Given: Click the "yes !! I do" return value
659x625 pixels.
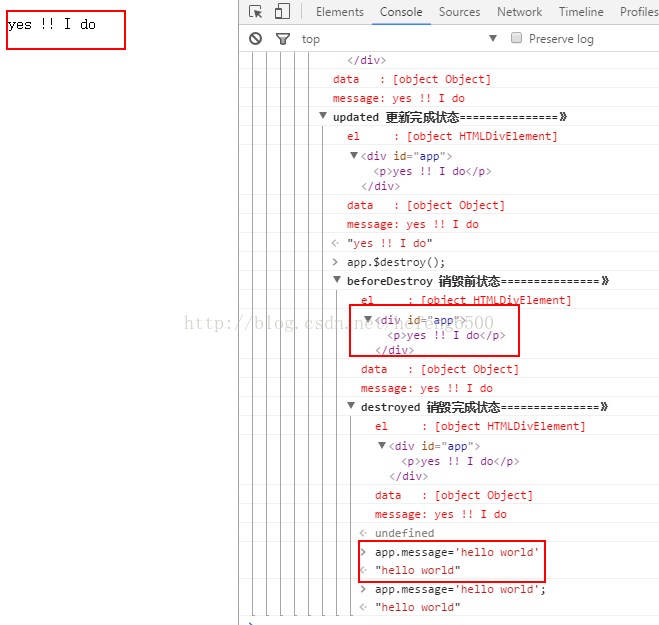Looking at the screenshot, I should tap(390, 243).
